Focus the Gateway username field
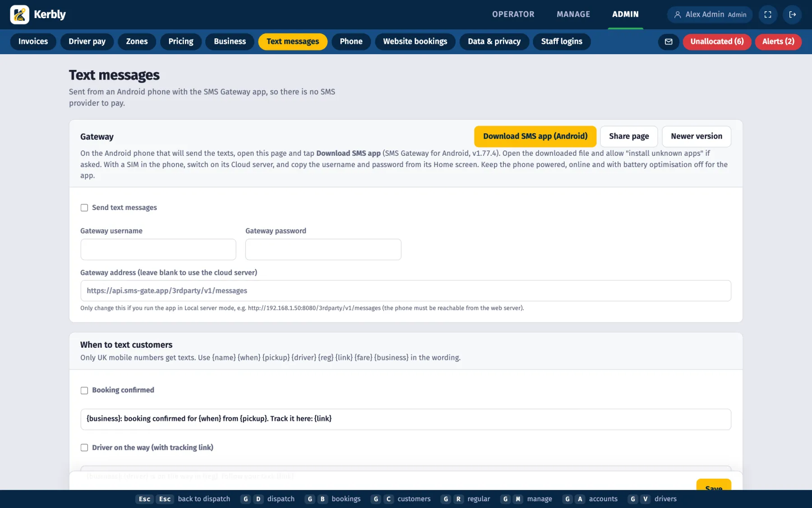Viewport: 812px width, 508px height. pos(158,250)
